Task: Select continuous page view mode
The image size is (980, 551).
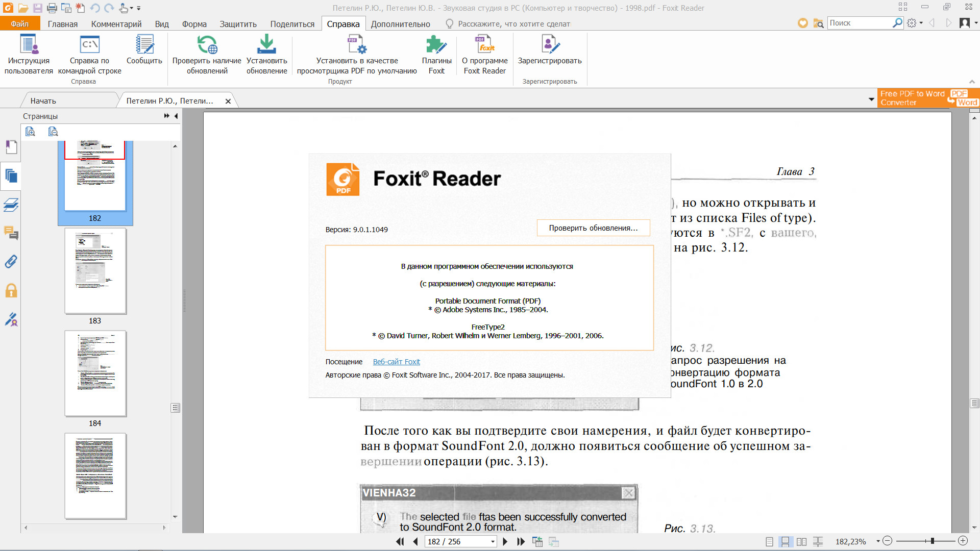Action: point(786,541)
